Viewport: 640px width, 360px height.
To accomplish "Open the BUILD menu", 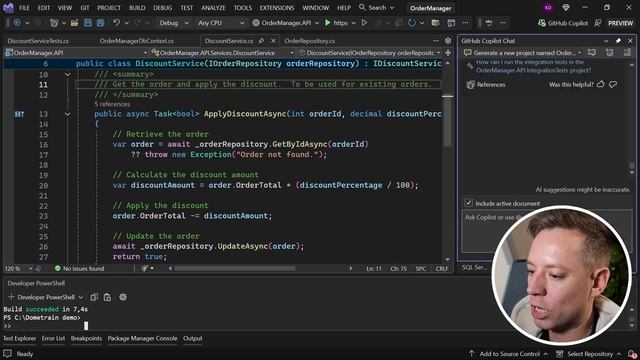I will tap(137, 8).
